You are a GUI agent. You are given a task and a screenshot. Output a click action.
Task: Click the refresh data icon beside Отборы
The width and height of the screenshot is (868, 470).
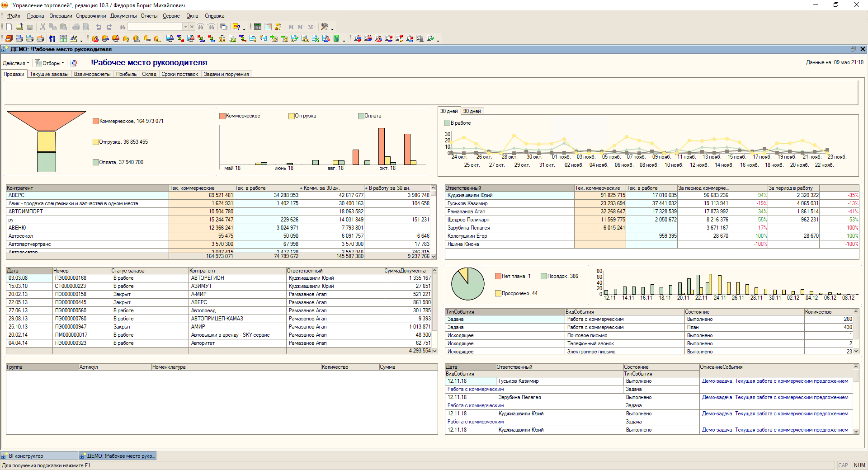(74, 63)
